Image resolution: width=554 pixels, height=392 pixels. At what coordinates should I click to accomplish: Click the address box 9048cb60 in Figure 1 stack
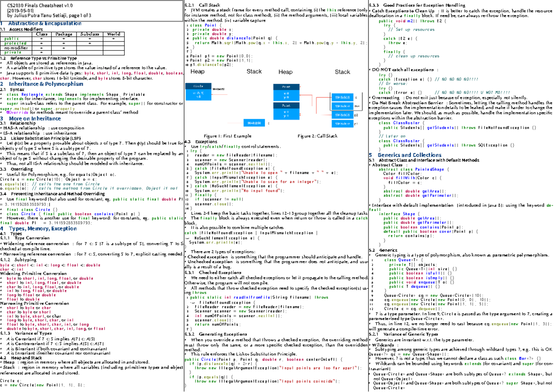pos(254,123)
